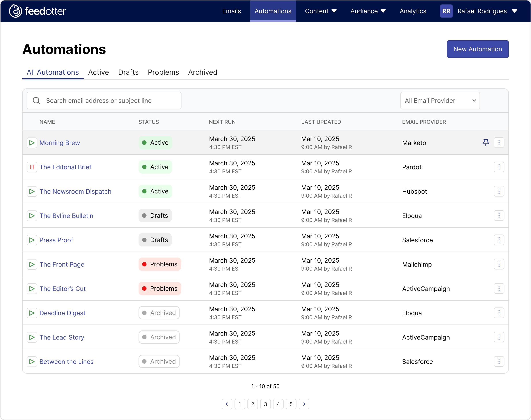Open the Between the Lines link
Viewport: 531px width, 420px height.
pos(66,362)
